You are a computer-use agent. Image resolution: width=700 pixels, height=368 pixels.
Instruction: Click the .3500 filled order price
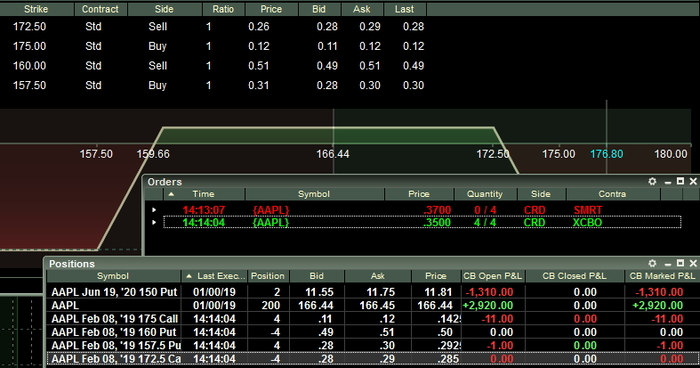(x=438, y=222)
